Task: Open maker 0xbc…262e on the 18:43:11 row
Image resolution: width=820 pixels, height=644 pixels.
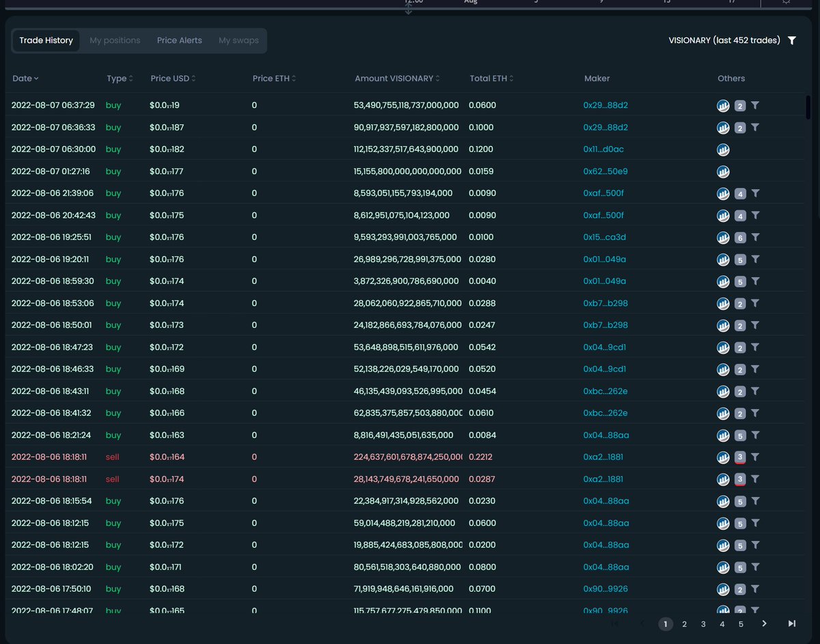Action: [x=605, y=391]
